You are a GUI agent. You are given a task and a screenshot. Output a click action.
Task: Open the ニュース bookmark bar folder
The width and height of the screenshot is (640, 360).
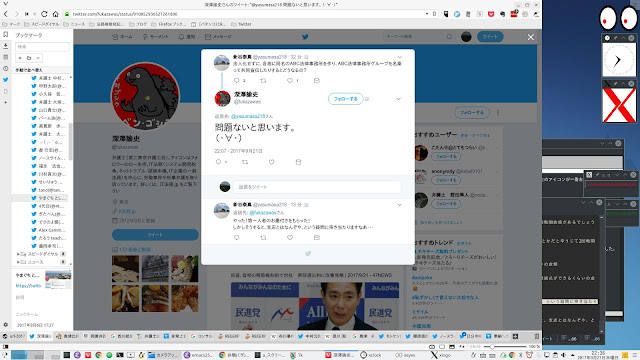tap(74, 24)
